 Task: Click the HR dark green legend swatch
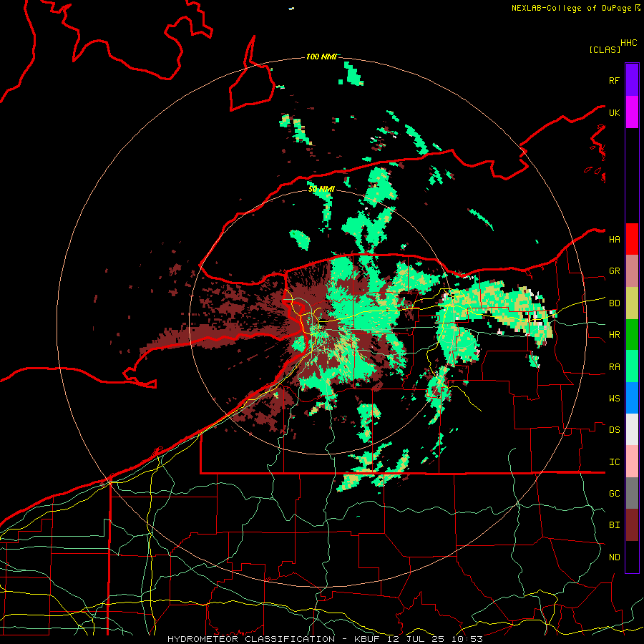pyautogui.click(x=632, y=335)
